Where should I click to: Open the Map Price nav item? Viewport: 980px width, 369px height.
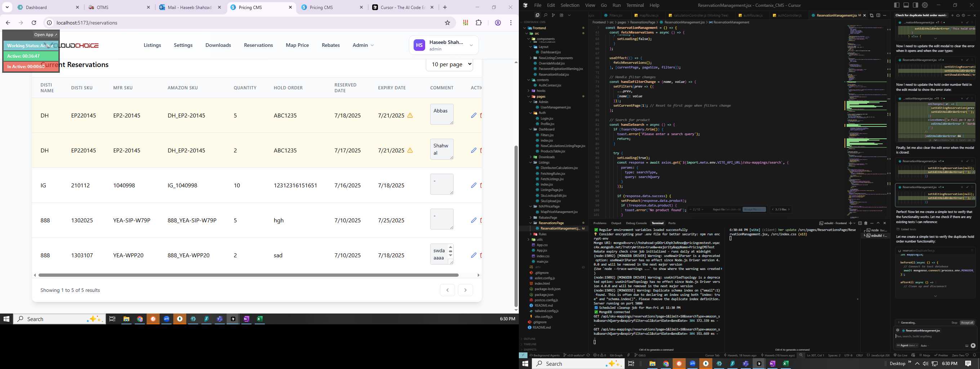297,45
